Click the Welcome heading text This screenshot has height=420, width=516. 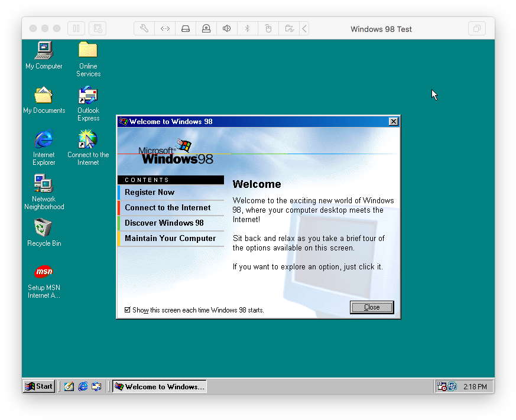(257, 184)
